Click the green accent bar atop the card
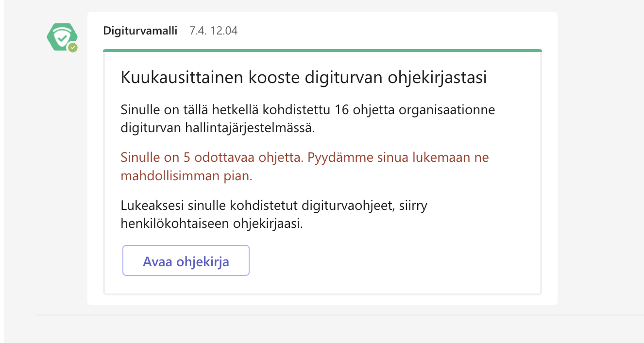 [322, 51]
